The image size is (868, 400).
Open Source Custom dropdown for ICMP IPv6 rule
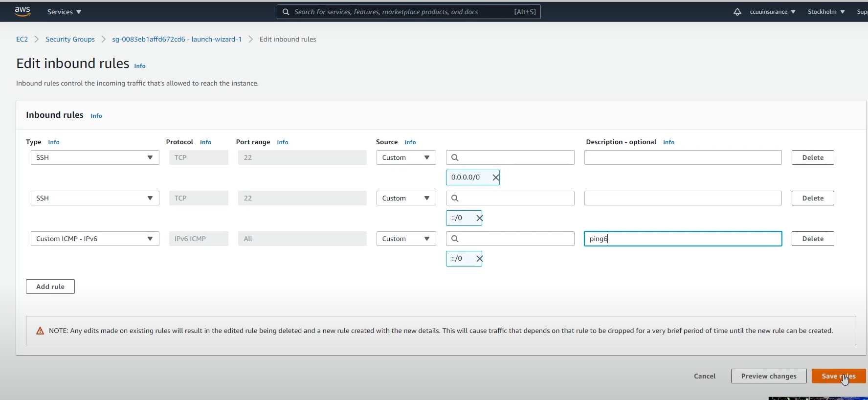[x=406, y=239]
